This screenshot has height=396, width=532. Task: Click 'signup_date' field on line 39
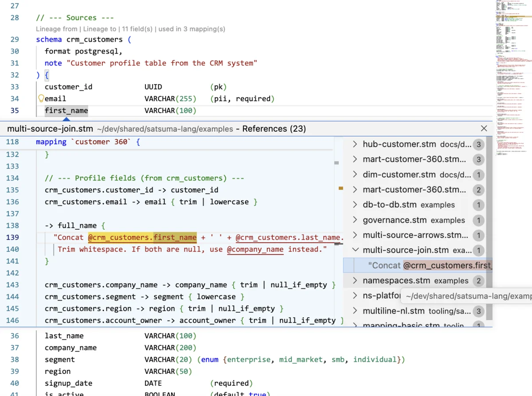point(69,383)
